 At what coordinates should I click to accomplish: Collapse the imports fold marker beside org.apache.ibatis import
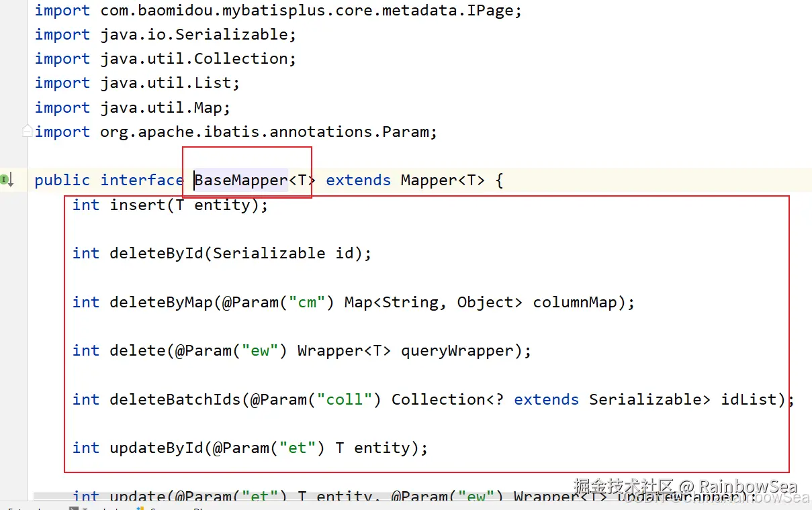click(27, 132)
